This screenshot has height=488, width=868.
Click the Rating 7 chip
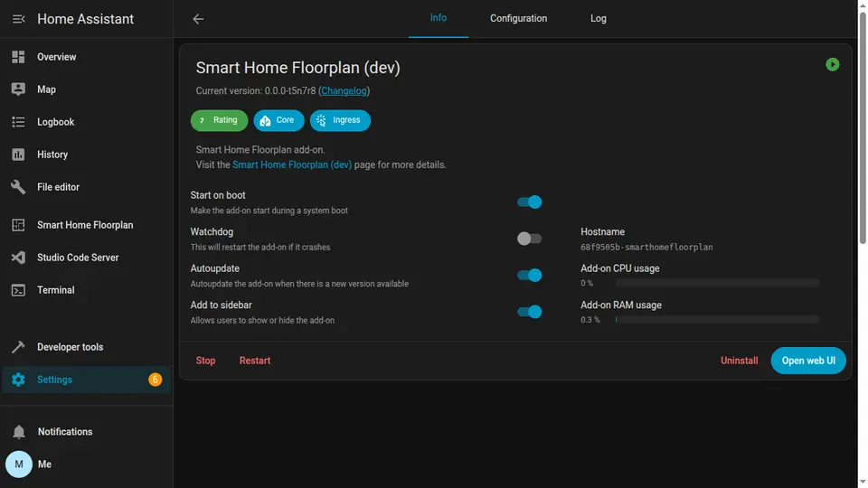click(219, 120)
